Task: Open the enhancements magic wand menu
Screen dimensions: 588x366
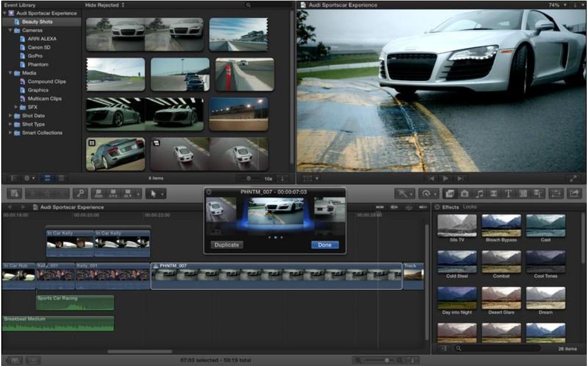Action: 404,193
